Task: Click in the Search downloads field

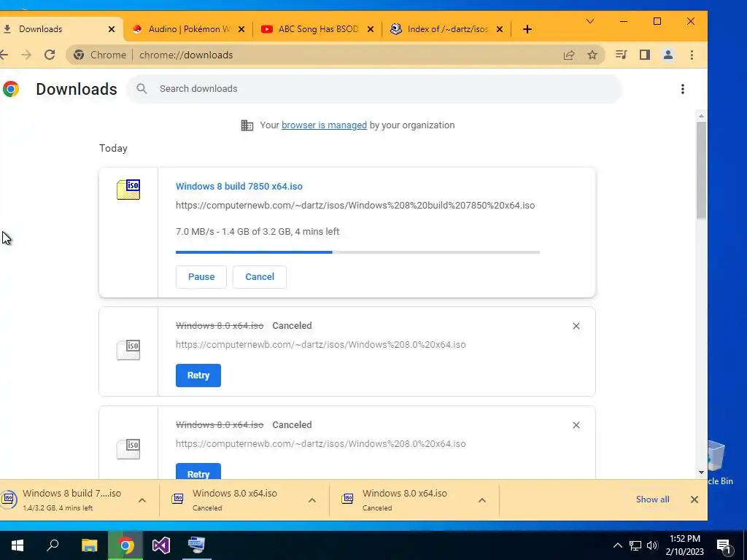Action: point(374,88)
